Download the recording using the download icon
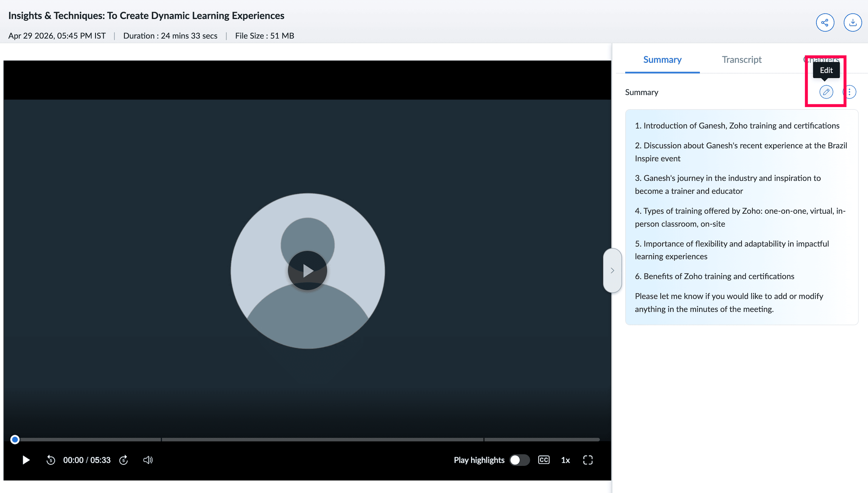868x493 pixels. (x=852, y=23)
